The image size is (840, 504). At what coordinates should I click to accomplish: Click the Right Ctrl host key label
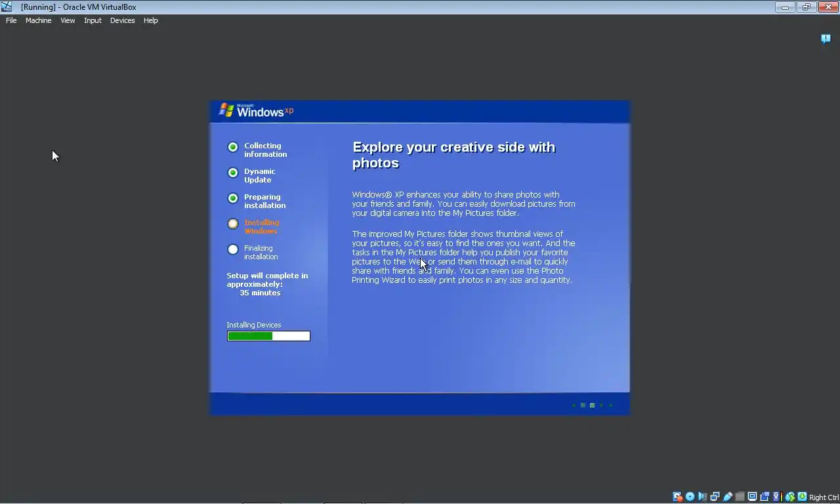point(824,497)
